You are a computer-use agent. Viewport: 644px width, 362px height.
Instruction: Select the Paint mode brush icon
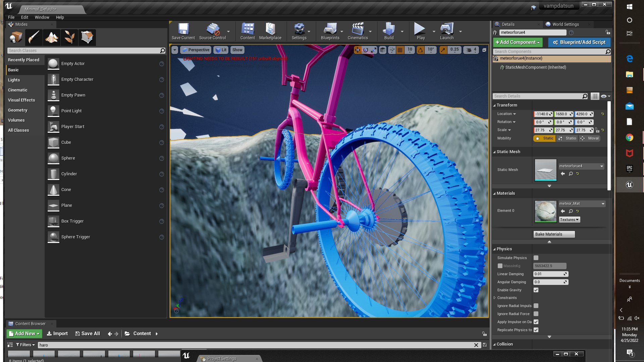click(34, 37)
